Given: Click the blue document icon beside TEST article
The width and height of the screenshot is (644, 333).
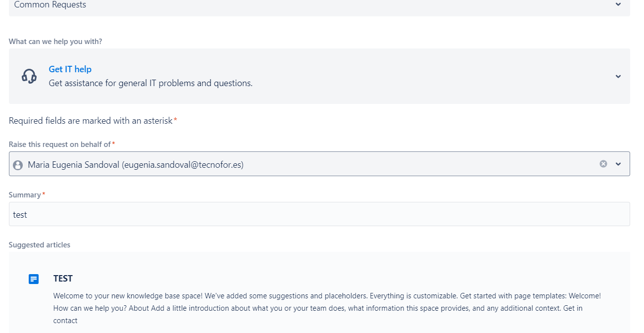Looking at the screenshot, I should tap(34, 279).
